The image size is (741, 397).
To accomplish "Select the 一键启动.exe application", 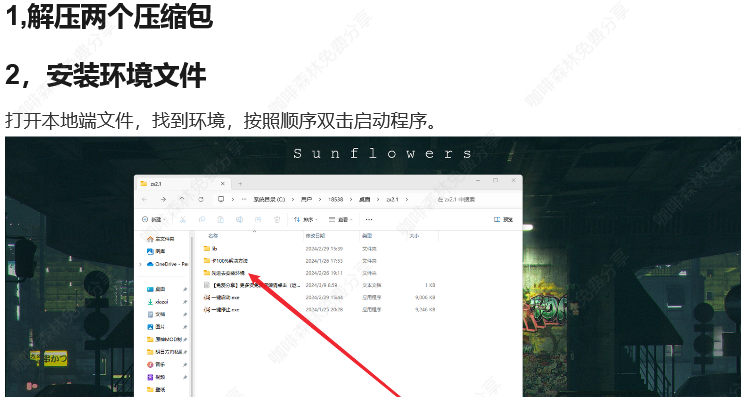I will (222, 297).
